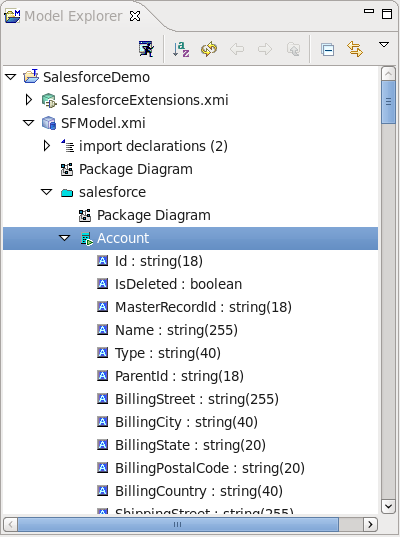Viewport: 400px width, 537px height.
Task: Expand the SalesforceExtensions.xmi node
Action: point(29,100)
